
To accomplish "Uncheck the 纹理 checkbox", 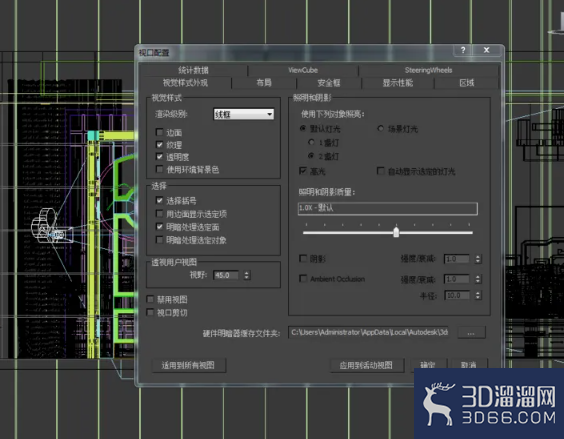I will coord(160,145).
